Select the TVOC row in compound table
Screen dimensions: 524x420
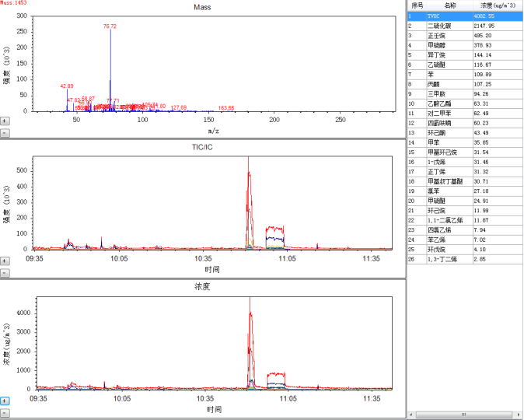click(x=465, y=16)
